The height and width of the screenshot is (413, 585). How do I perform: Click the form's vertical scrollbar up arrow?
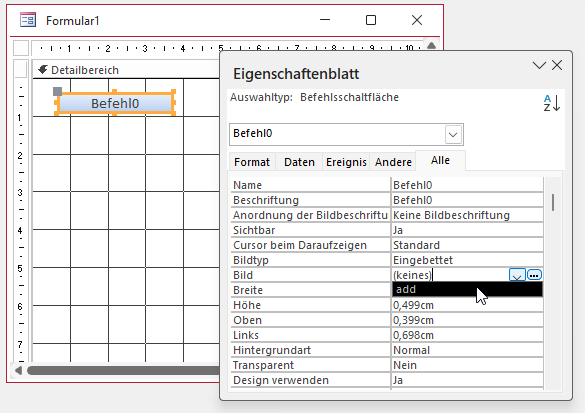pos(432,46)
